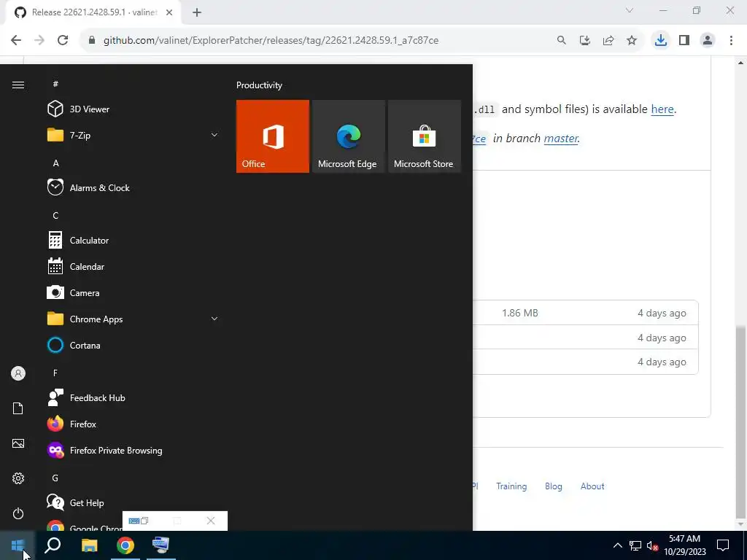This screenshot has width=747, height=560.
Task: Open the Training footer link
Action: [511, 486]
